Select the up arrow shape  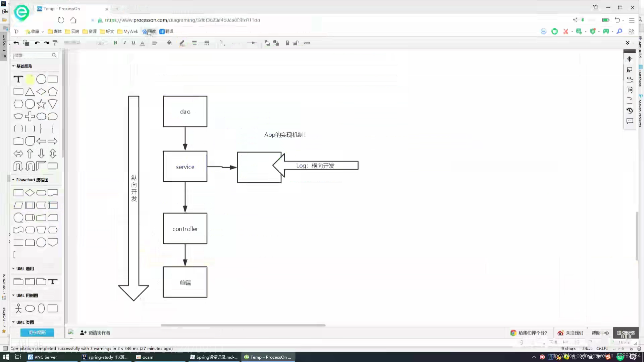pyautogui.click(x=30, y=154)
